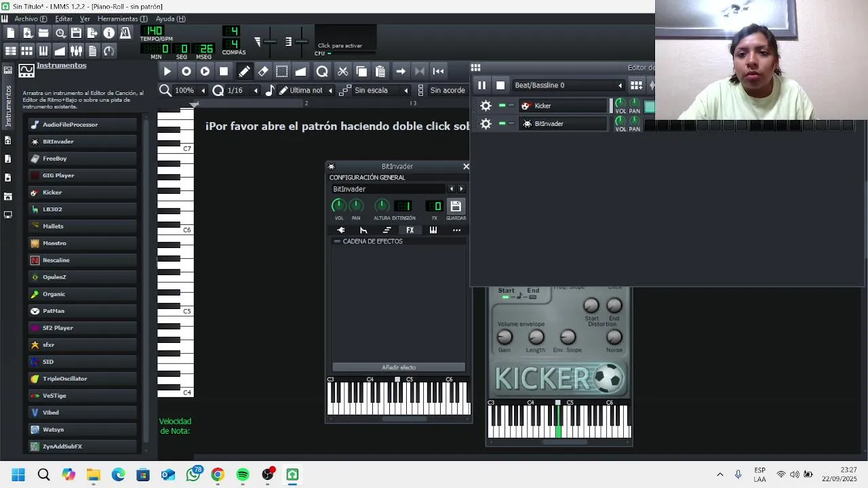This screenshot has width=868, height=488.
Task: Stop the Beat/Bassline editor playback
Action: [500, 85]
